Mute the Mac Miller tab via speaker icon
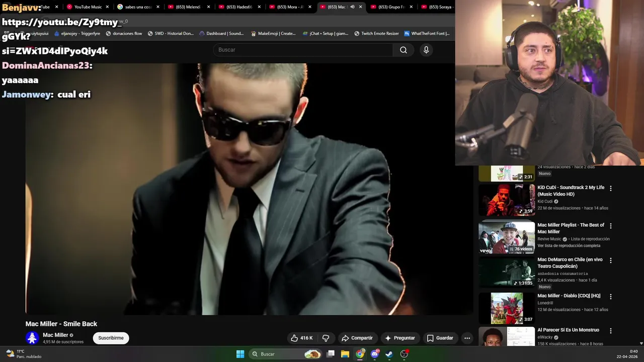Screen dimensions: 644x362 point(352,7)
